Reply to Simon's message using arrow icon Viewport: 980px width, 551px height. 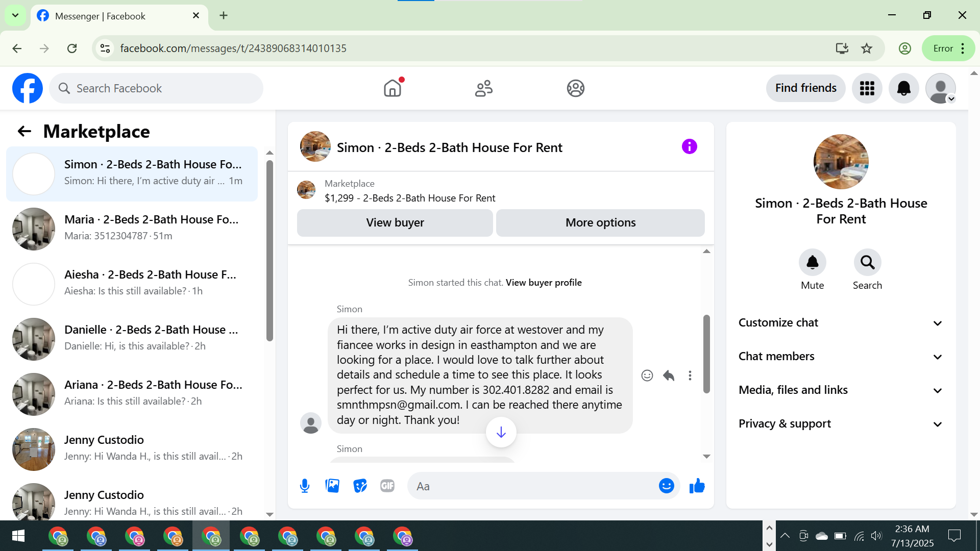[669, 375]
